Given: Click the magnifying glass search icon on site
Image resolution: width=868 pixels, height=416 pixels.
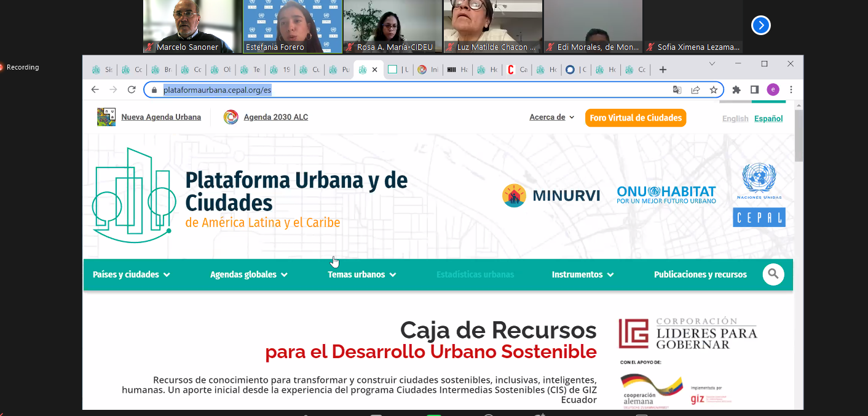Looking at the screenshot, I should pyautogui.click(x=773, y=274).
